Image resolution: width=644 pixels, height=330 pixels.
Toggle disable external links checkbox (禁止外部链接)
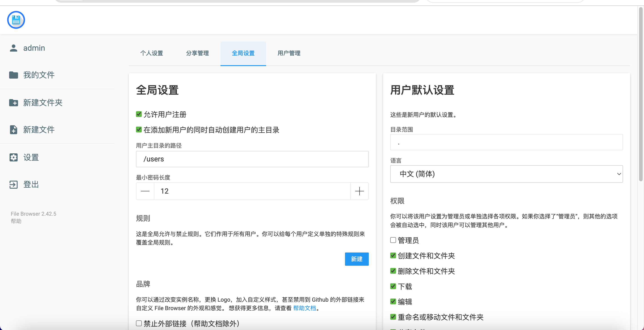click(139, 324)
